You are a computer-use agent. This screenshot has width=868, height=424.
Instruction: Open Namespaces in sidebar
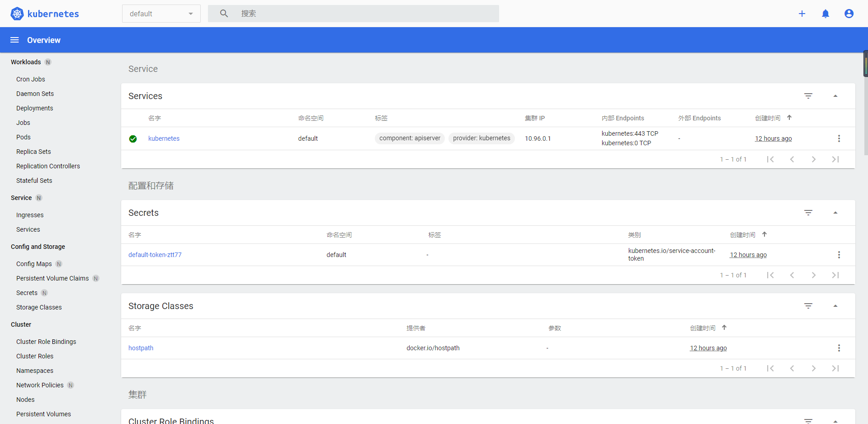[x=35, y=371]
